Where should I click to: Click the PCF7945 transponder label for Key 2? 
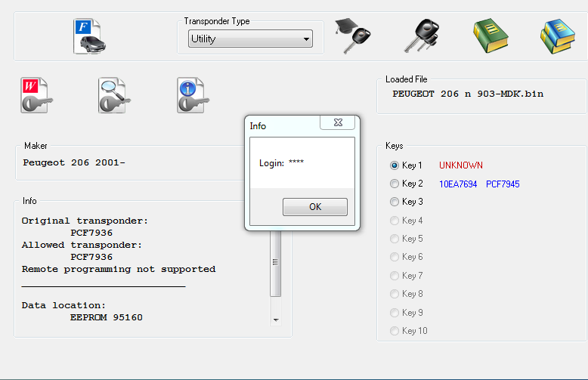point(503,184)
